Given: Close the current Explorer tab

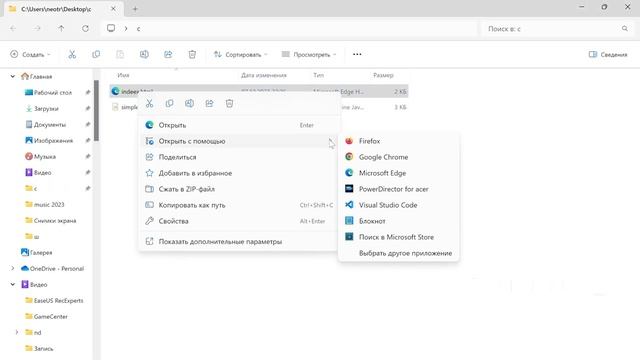Looking at the screenshot, I should click(113, 9).
